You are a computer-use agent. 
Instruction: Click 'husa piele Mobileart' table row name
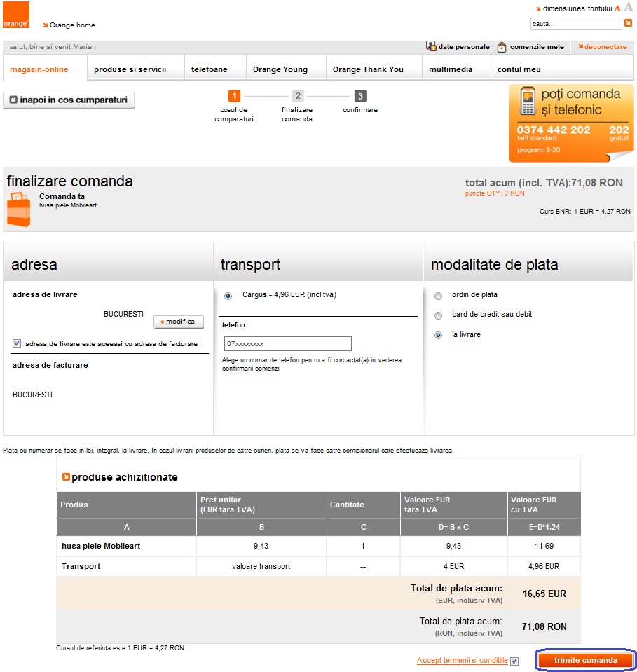101,546
